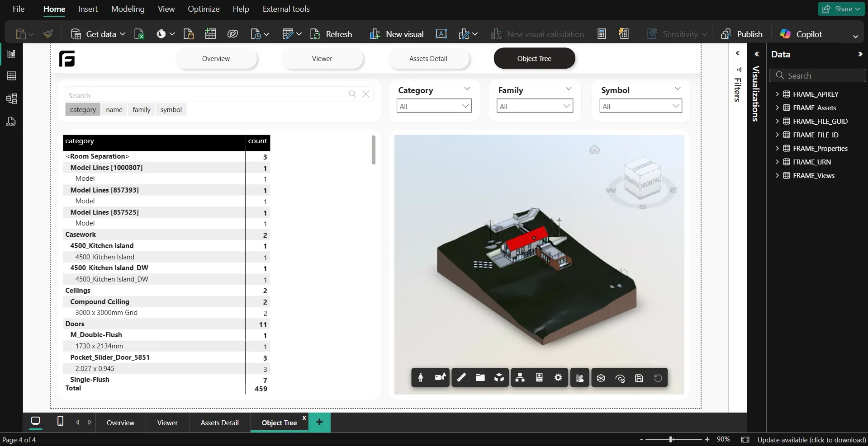Open the Family slicer 'All' dropdown

click(x=535, y=106)
